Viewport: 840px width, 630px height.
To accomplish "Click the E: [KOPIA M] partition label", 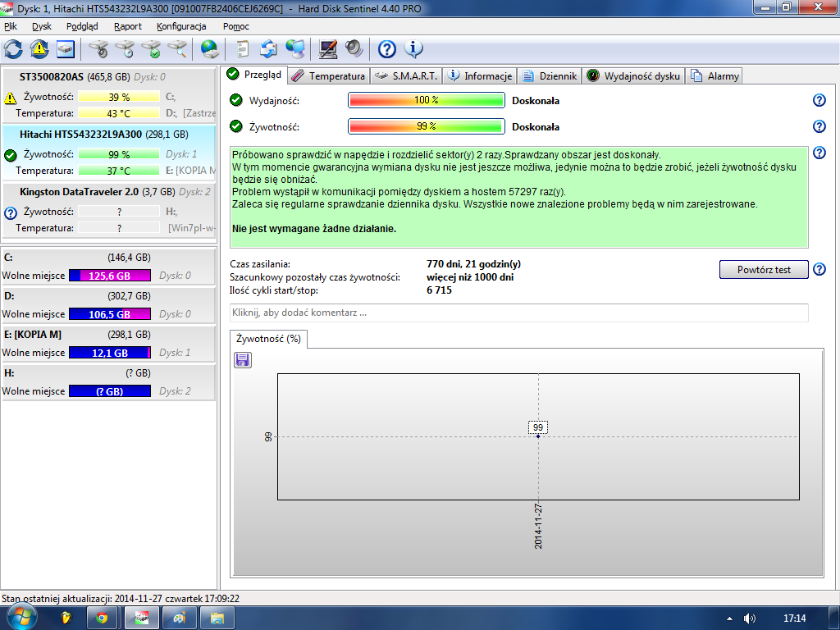I will pos(33,335).
